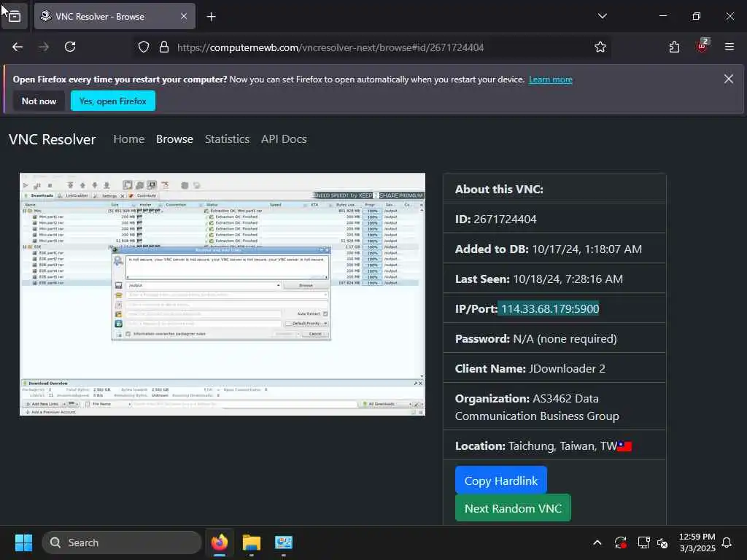The height and width of the screenshot is (560, 747).
Task: Click the Client Name JDownloader 2 text
Action: point(530,368)
